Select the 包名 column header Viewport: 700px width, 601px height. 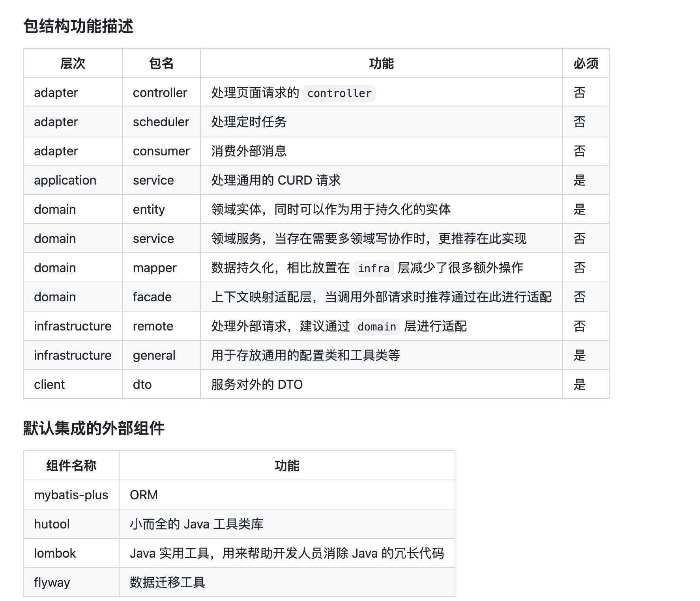161,63
